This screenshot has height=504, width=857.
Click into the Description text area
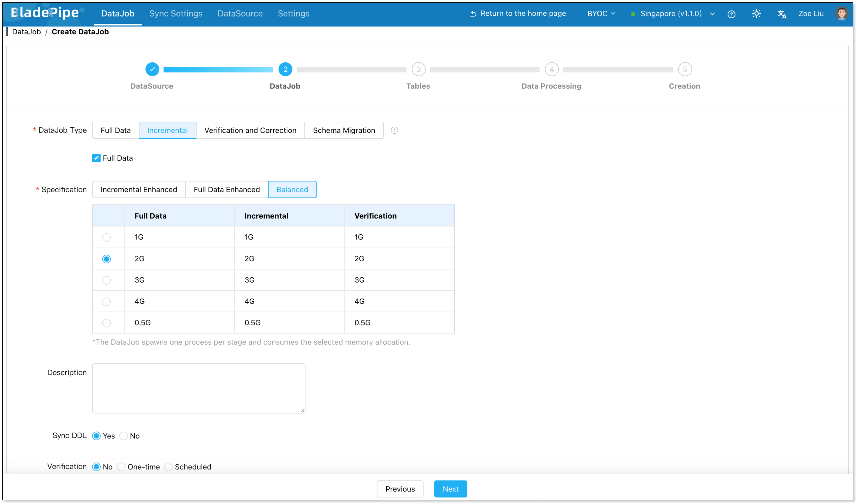click(199, 388)
